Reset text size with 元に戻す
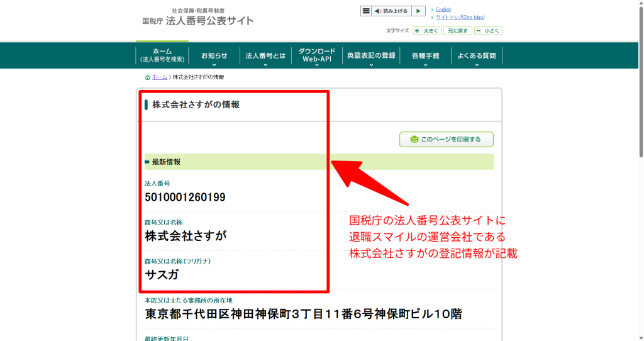 (x=458, y=31)
